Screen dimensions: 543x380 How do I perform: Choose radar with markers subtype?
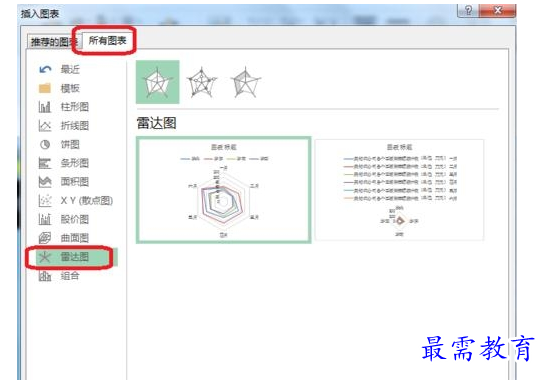tap(202, 82)
